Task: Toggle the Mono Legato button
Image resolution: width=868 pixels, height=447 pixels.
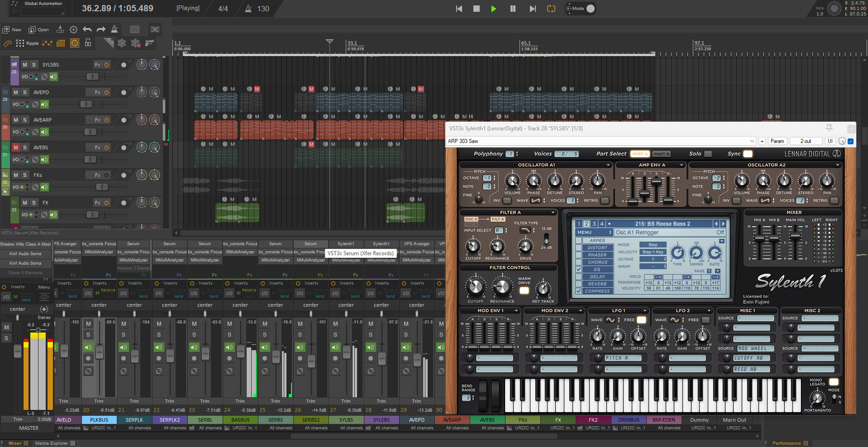Action: [834, 382]
